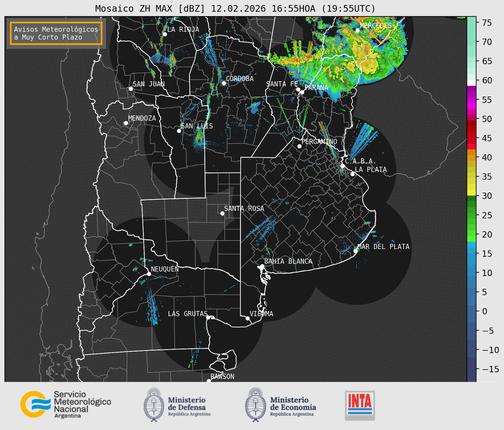Click the BAHÍA BLANCA label text
Image resolution: width=504 pixels, height=430 pixels.
pyautogui.click(x=288, y=261)
